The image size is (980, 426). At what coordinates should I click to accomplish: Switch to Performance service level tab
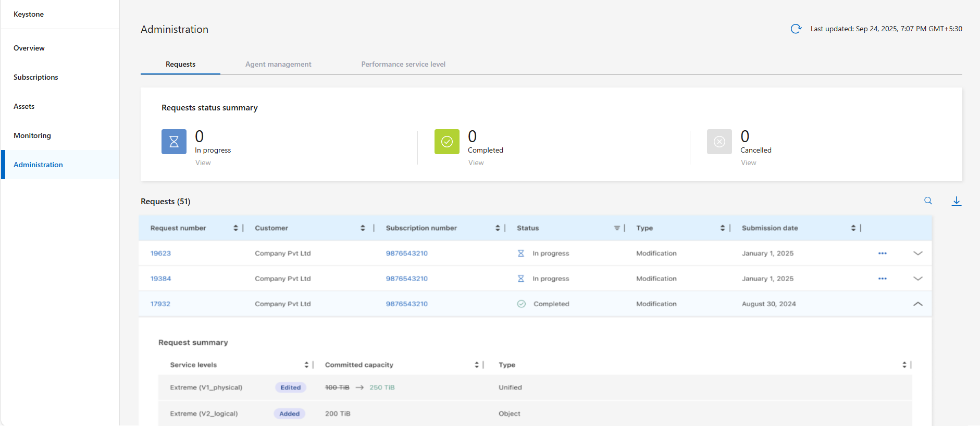[x=403, y=65]
